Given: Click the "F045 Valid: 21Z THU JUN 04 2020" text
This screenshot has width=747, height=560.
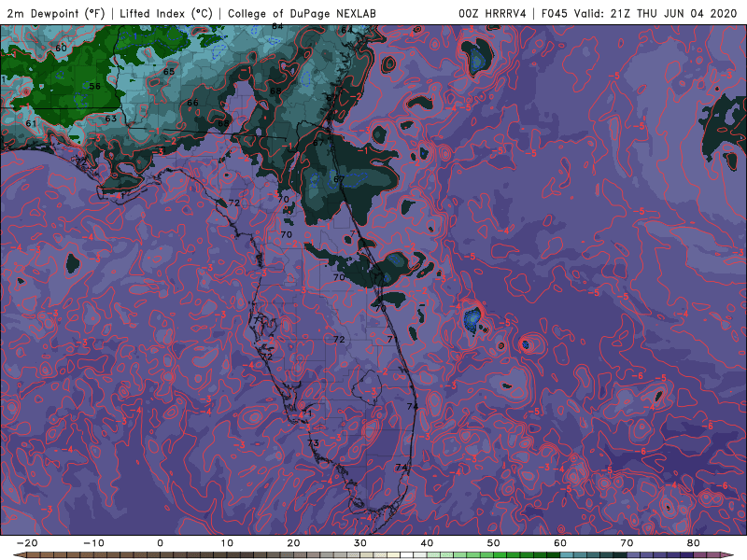Looking at the screenshot, I should pos(639,13).
